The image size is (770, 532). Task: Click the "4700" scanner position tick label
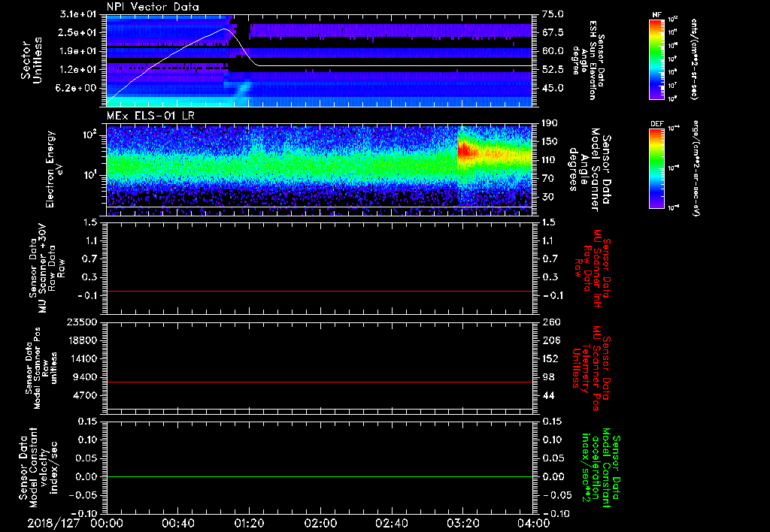click(x=85, y=396)
